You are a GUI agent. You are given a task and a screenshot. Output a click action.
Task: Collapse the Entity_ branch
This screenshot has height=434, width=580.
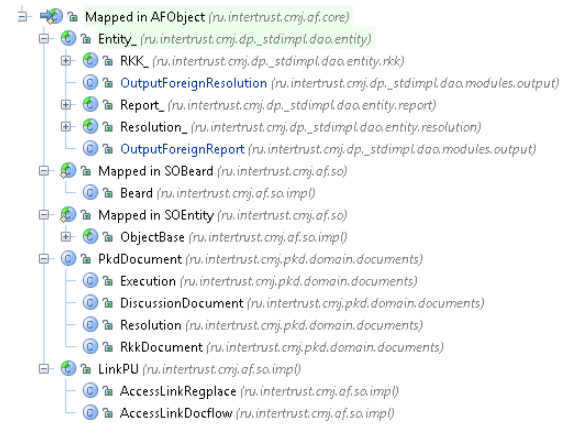pos(44,38)
